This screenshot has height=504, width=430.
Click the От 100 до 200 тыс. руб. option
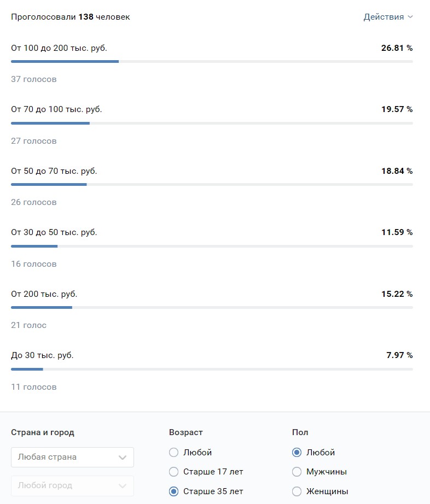59,48
